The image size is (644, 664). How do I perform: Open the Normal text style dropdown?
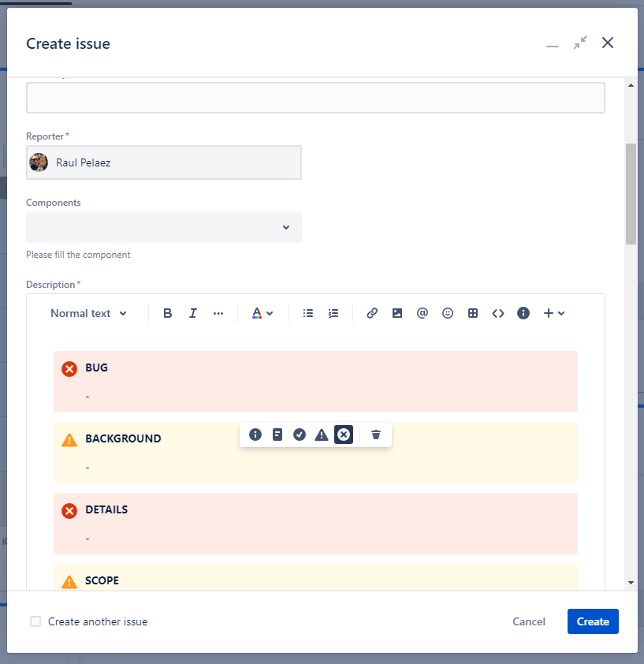pos(88,313)
